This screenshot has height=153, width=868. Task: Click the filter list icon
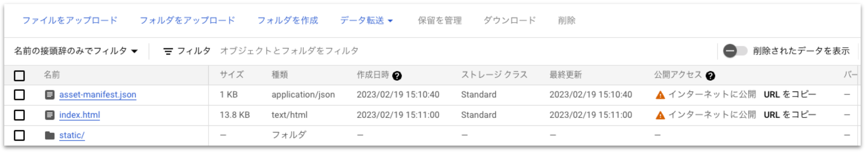[168, 51]
